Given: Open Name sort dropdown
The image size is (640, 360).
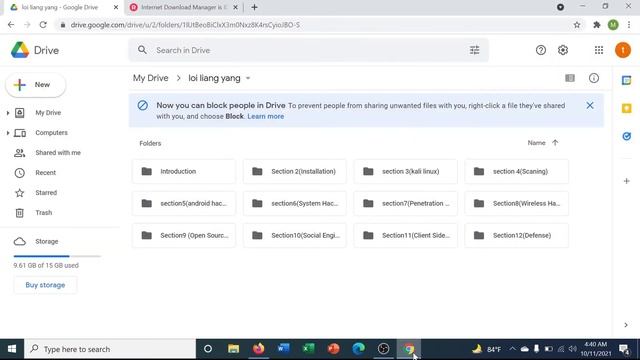Looking at the screenshot, I should pos(536,143).
